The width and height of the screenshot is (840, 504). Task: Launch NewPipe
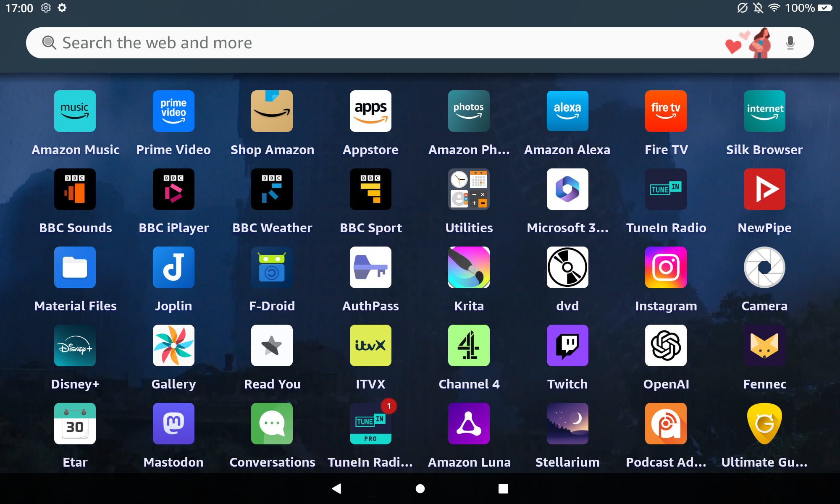pos(764,189)
